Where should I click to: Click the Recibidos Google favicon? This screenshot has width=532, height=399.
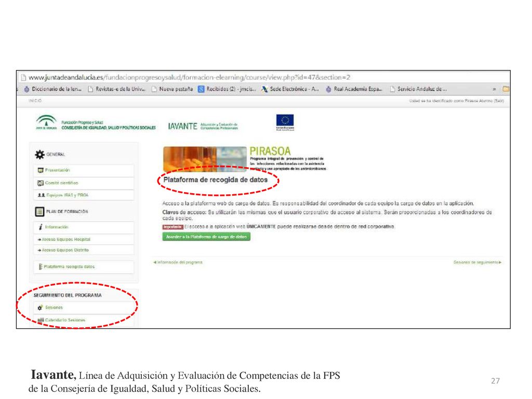(201, 89)
